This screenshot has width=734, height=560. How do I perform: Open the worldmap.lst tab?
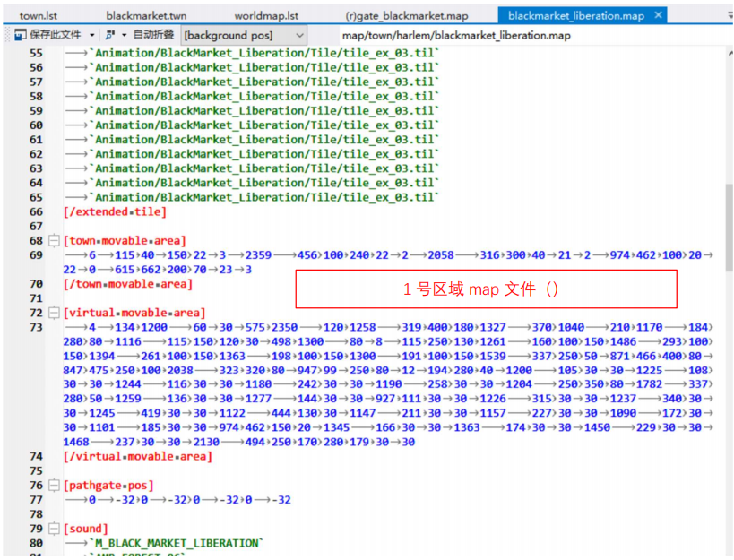[x=266, y=15]
